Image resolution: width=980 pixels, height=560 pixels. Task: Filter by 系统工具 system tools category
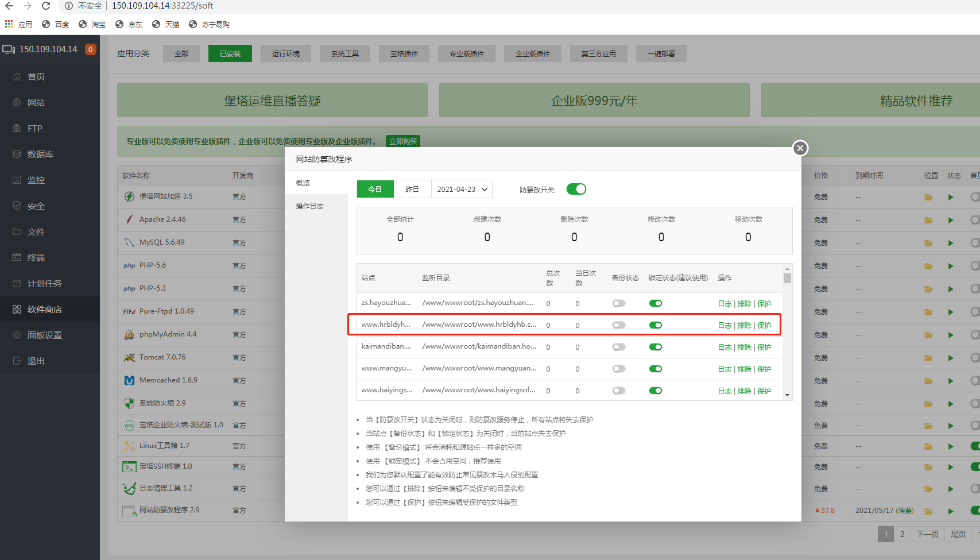click(345, 53)
